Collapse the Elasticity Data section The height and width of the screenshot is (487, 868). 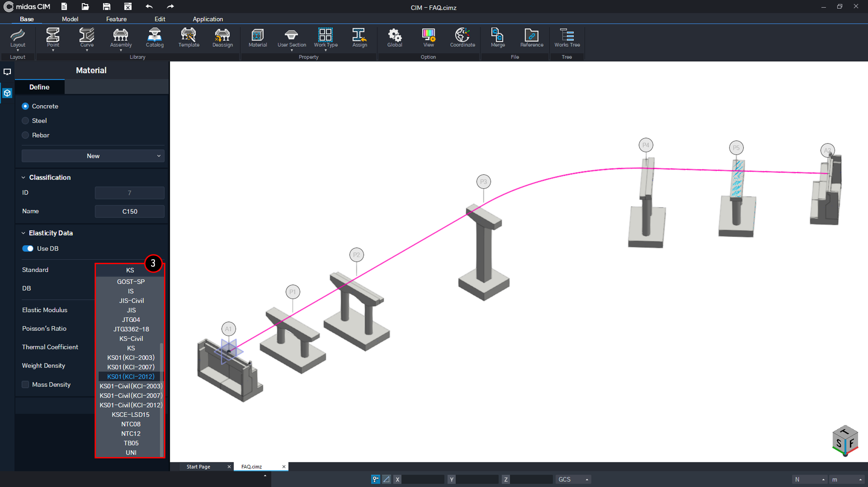click(x=23, y=233)
